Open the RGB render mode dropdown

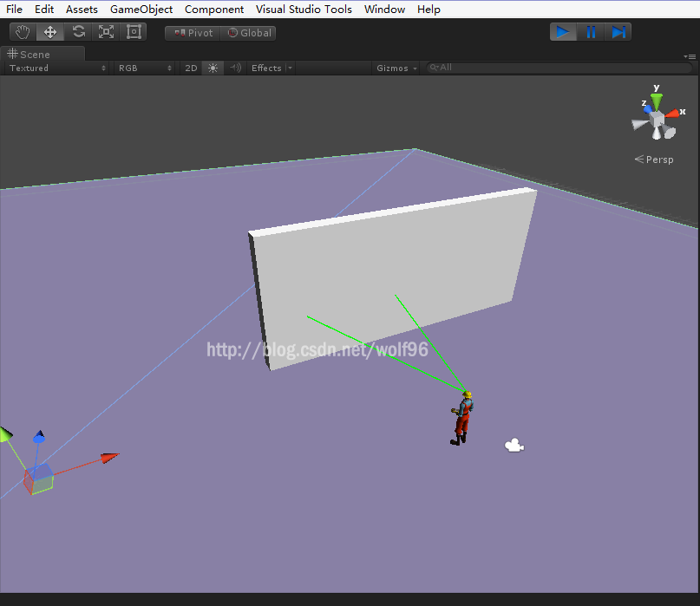coord(144,68)
